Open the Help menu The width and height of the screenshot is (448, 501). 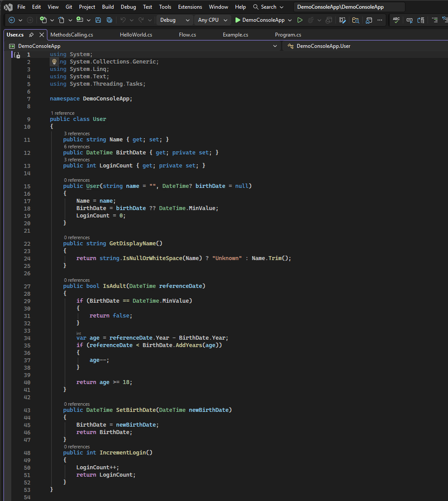tap(240, 7)
